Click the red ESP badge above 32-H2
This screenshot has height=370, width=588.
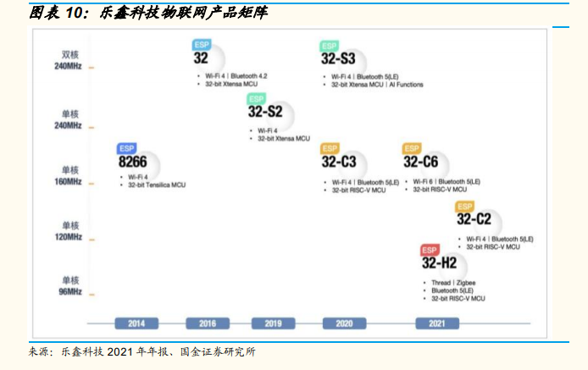430,250
